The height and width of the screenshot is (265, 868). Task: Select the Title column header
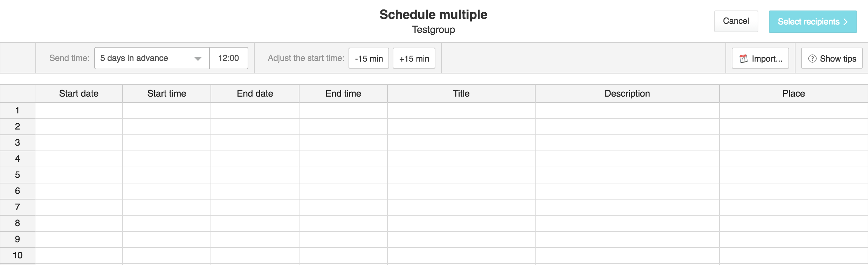(461, 93)
